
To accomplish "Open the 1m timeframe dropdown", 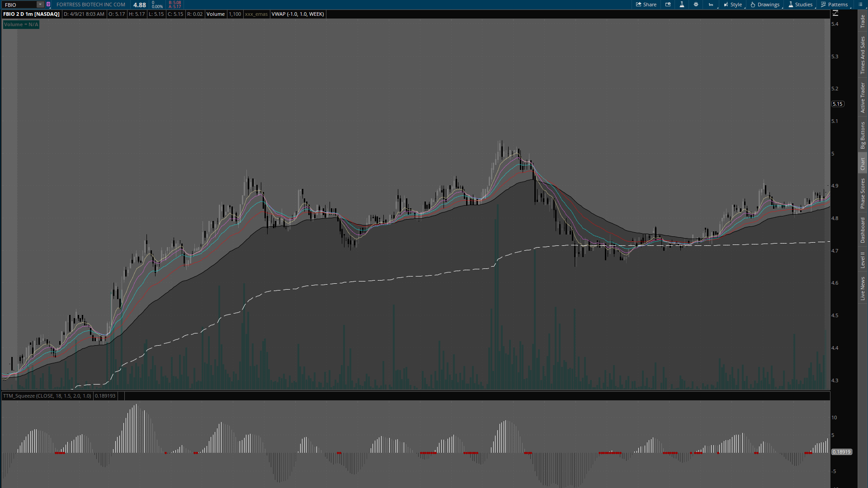I will click(x=711, y=5).
